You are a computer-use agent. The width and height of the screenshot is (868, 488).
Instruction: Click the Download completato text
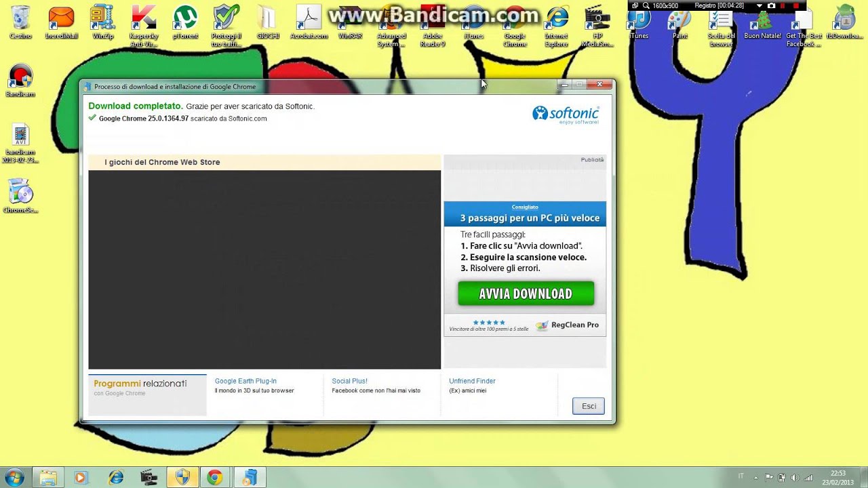pyautogui.click(x=136, y=106)
